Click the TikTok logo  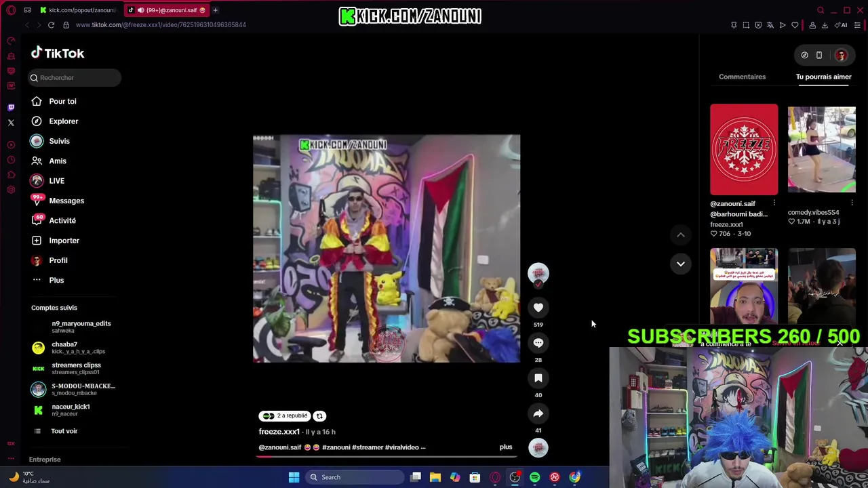[58, 53]
